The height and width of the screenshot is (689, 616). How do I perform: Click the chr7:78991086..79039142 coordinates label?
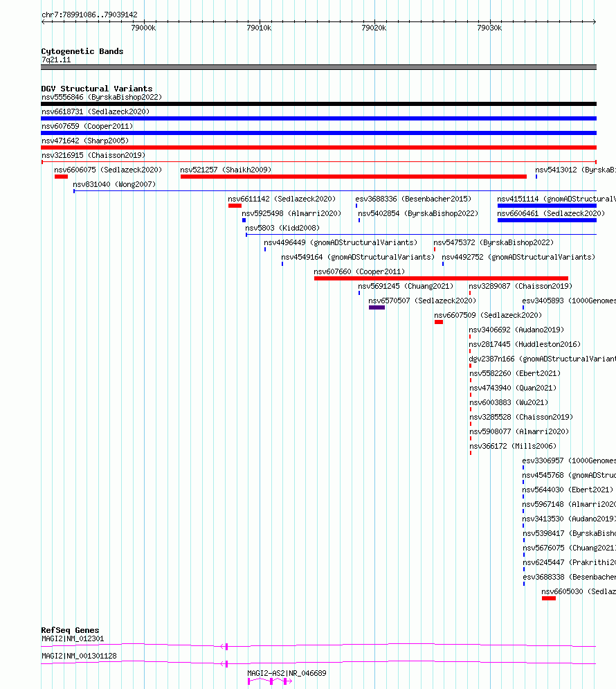(x=89, y=15)
